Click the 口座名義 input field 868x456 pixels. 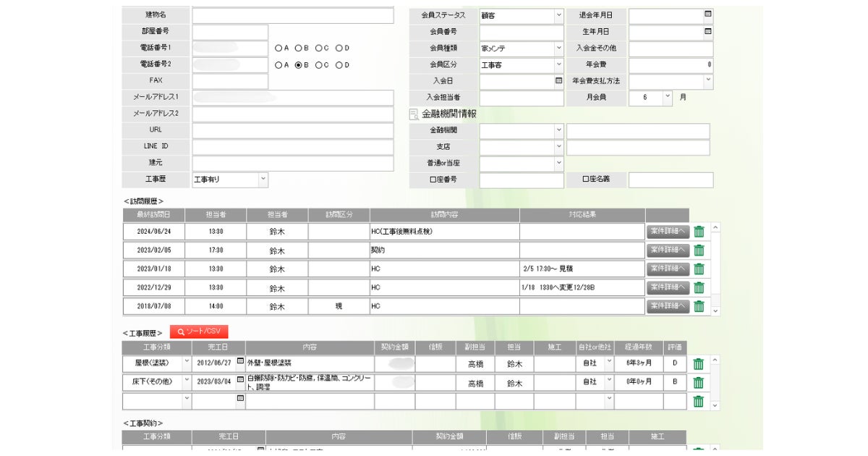tap(671, 180)
